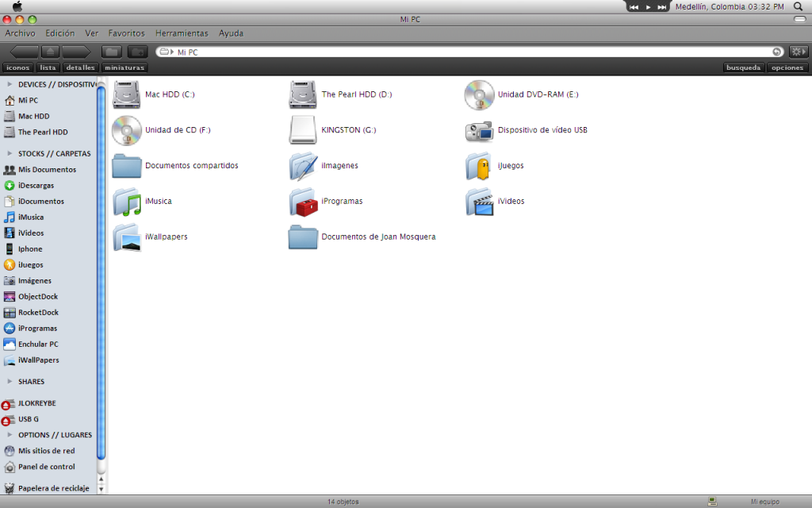Open the iImagenes folder

click(324, 166)
